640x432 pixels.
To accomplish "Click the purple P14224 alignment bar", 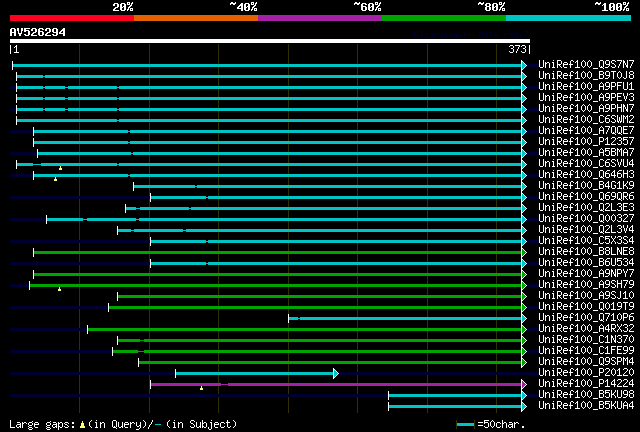I will (336, 384).
